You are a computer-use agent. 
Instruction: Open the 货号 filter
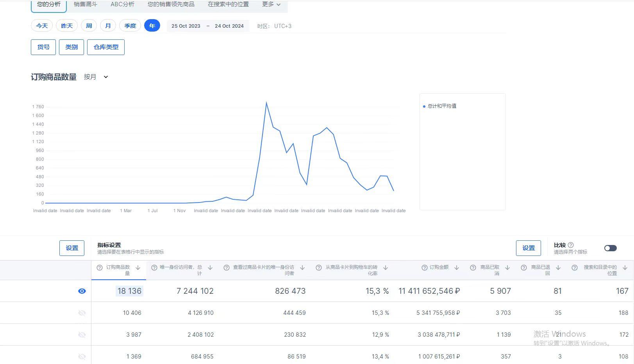point(43,47)
